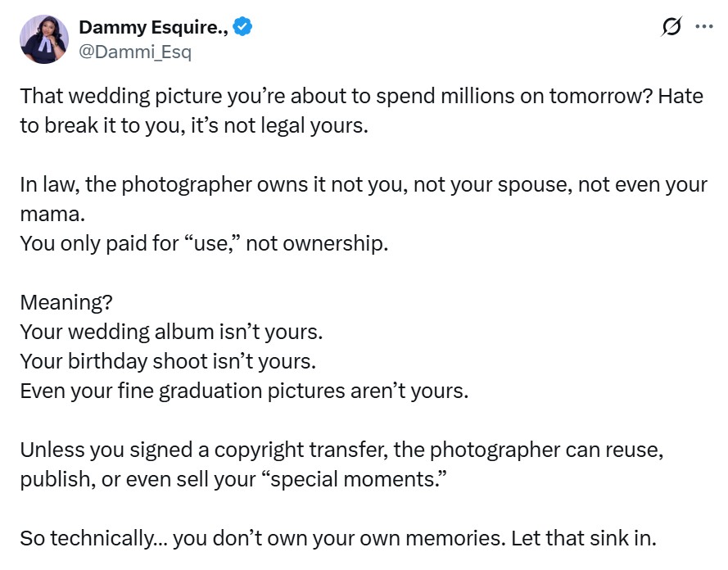Click the line about fine graduation pictures
This screenshot has height=570, width=728.
(244, 391)
